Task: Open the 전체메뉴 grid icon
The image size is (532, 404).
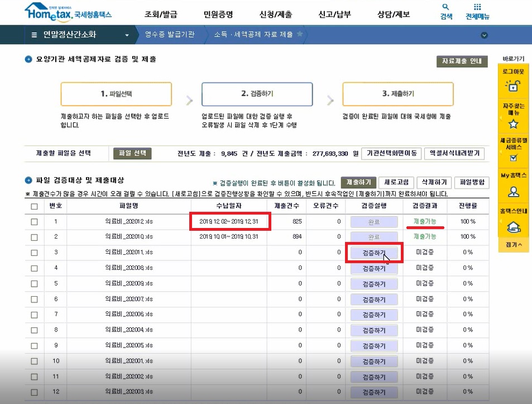Action: click(x=477, y=8)
